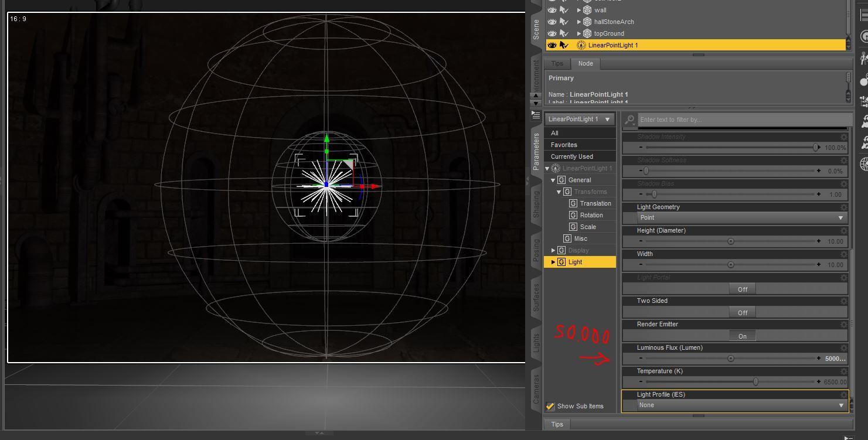Toggle visibility of LinearPointLight 1

552,45
